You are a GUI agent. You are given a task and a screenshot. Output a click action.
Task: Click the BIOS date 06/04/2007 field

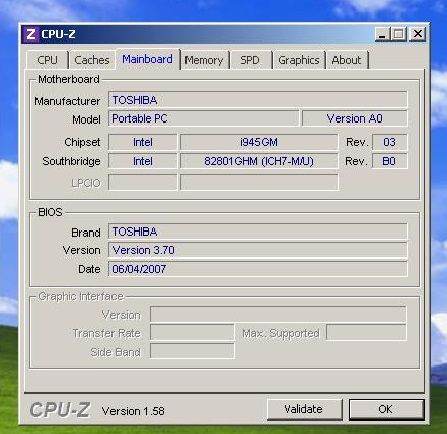[x=257, y=269]
